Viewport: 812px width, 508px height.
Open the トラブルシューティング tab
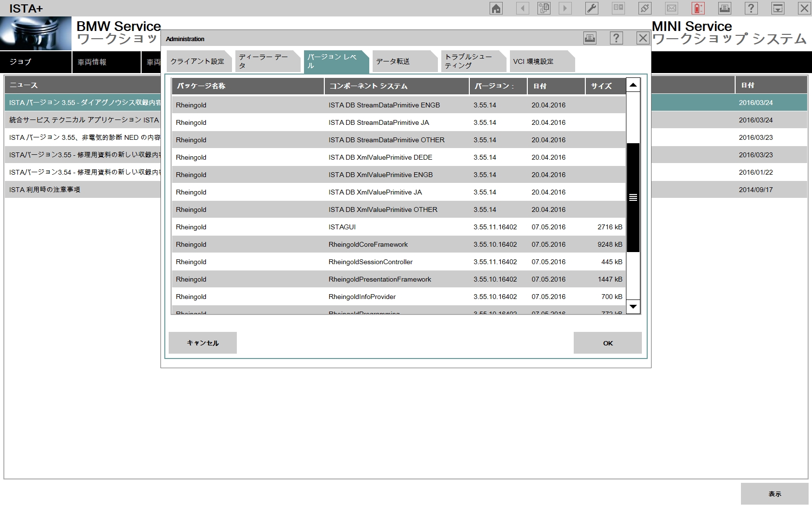tap(474, 61)
